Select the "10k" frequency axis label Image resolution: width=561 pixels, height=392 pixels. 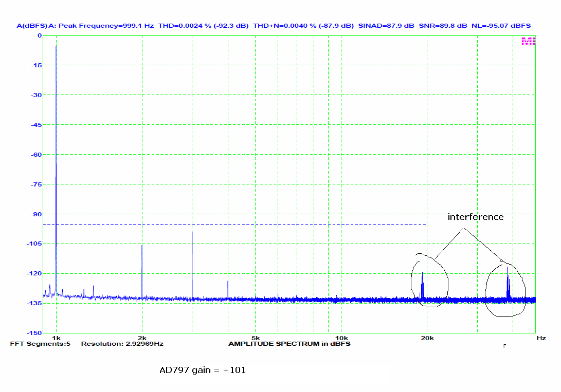(x=341, y=338)
